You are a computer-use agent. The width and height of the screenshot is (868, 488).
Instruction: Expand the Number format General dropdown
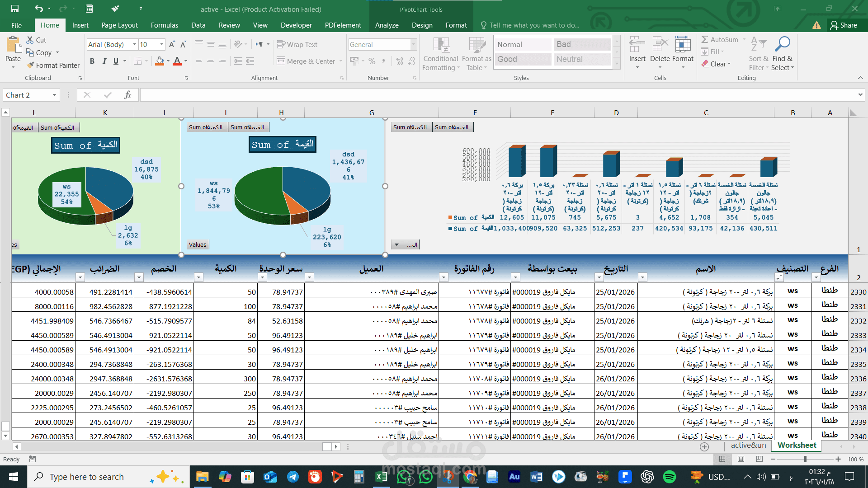(413, 44)
